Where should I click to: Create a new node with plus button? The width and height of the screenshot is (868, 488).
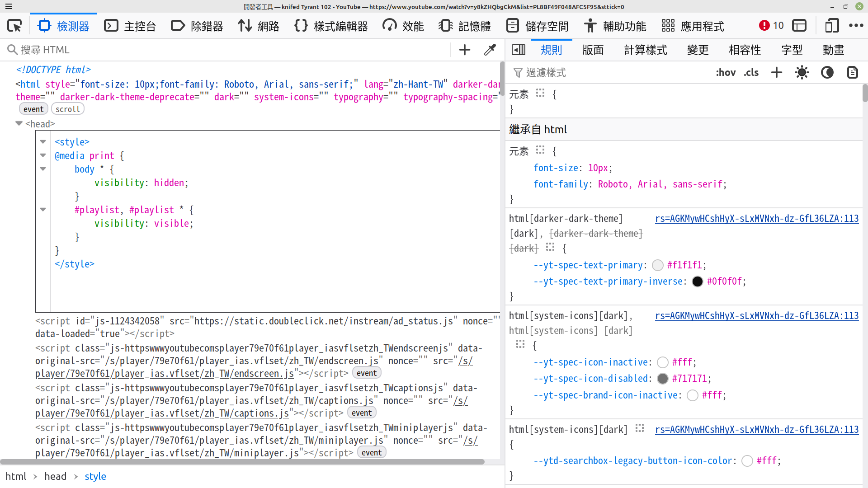[x=465, y=50]
